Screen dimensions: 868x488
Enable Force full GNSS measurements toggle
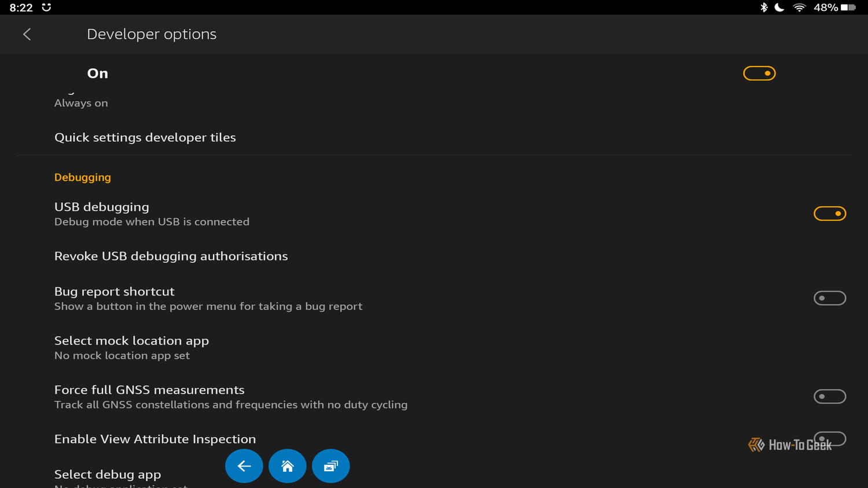[x=830, y=396]
